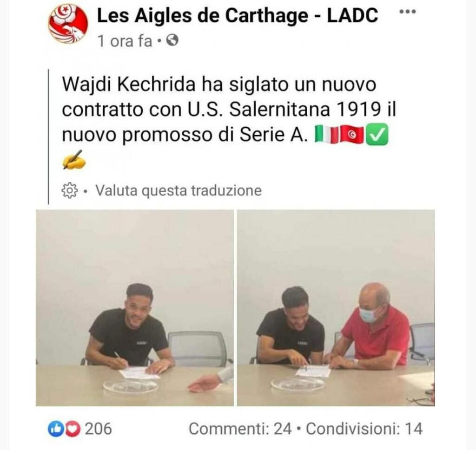The image size is (476, 450).
Task: Click the Tunisian flag emoji
Action: pos(351,134)
